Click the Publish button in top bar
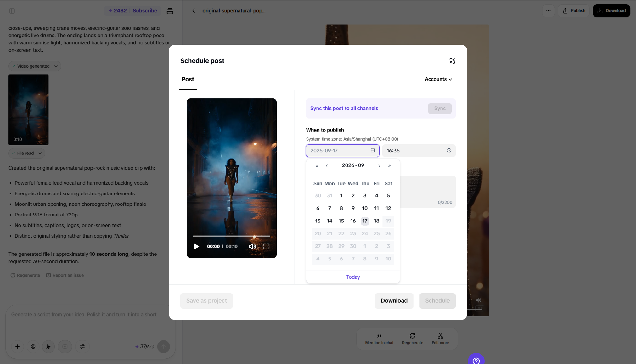 [574, 11]
